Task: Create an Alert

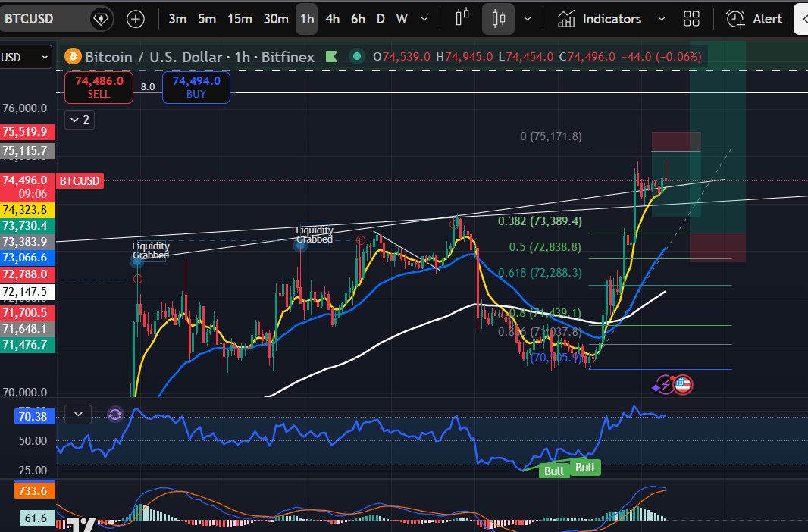Action: [x=754, y=19]
